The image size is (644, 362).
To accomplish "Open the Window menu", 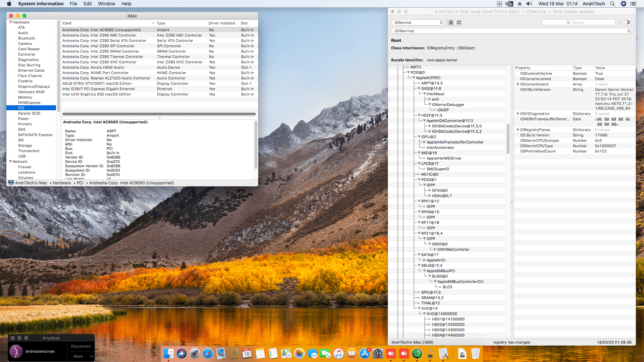I will coord(106,4).
